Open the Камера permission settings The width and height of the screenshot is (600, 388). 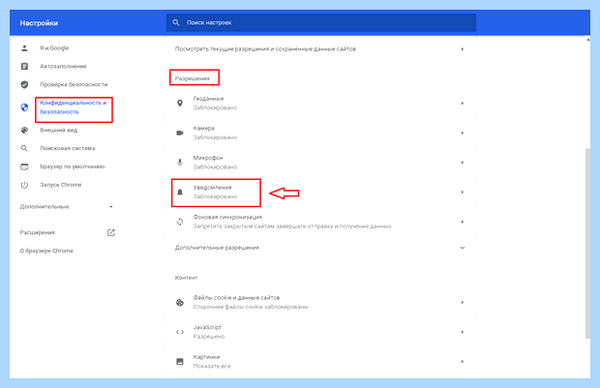(x=321, y=133)
